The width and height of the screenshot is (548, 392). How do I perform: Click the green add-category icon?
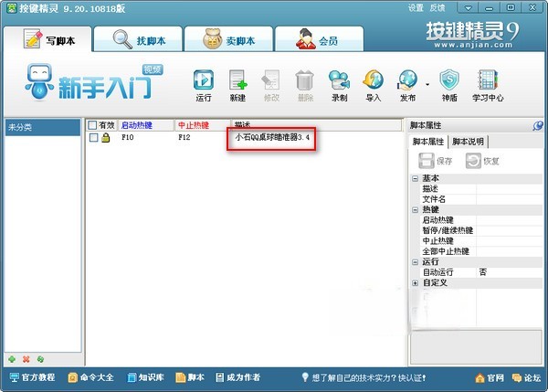coord(12,359)
